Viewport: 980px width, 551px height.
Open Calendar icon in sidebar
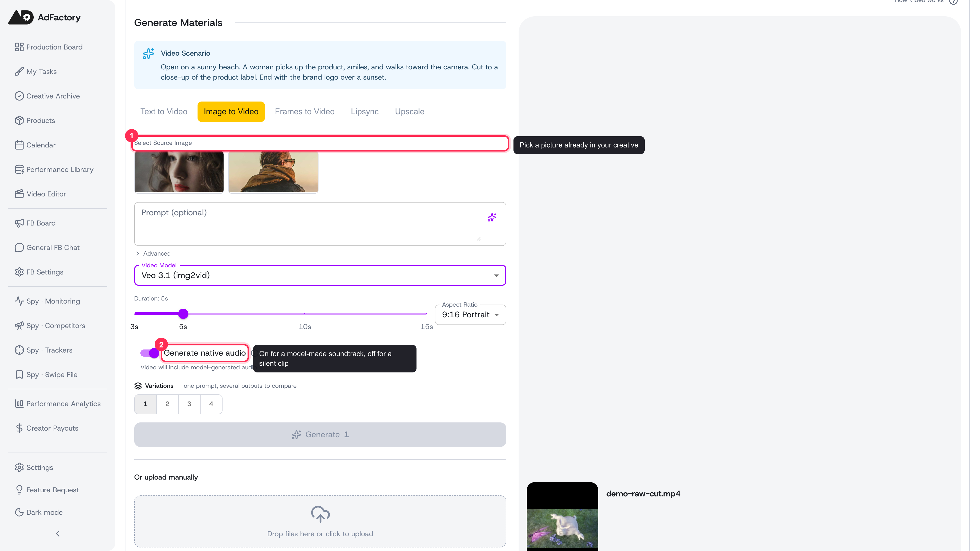(19, 145)
